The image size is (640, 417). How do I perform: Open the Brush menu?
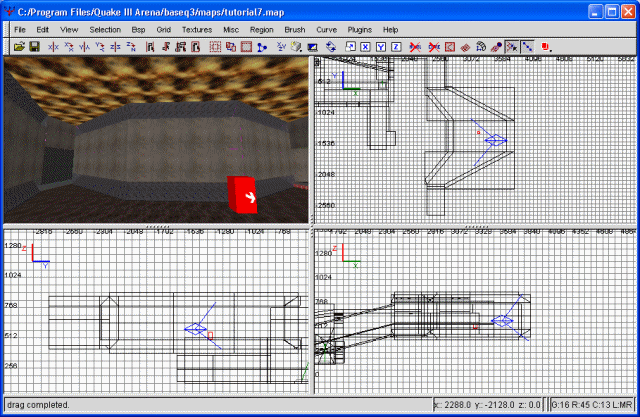[x=295, y=29]
